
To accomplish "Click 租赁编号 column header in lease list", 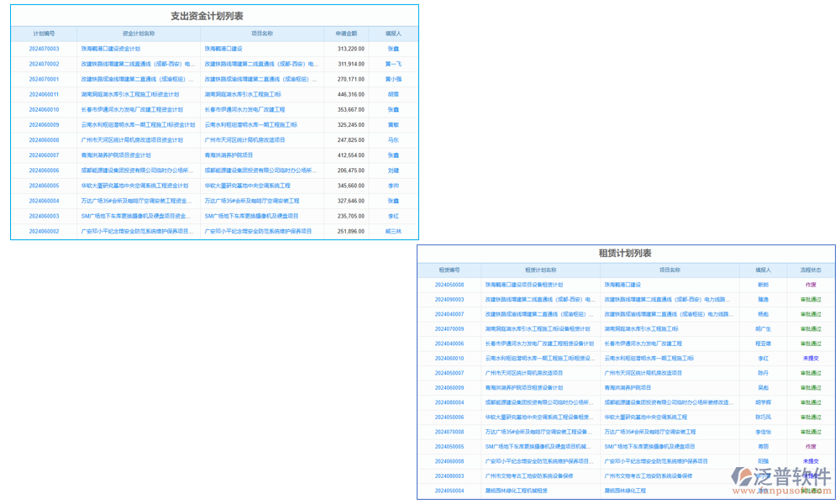I will (x=449, y=270).
